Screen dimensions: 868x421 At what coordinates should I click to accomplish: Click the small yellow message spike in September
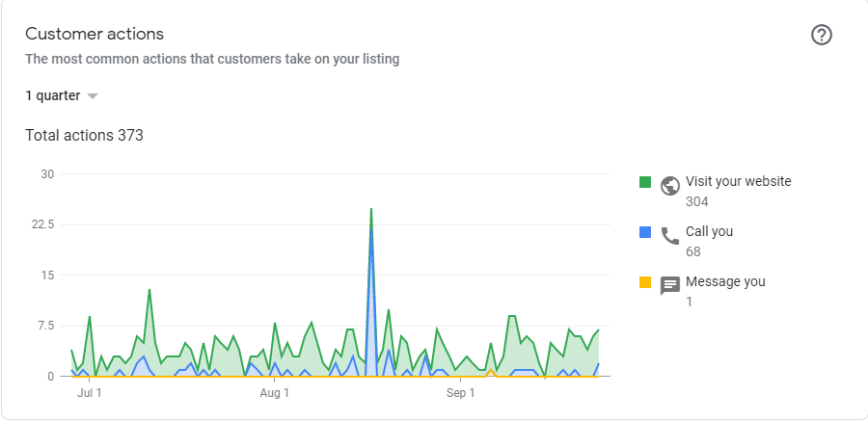491,372
